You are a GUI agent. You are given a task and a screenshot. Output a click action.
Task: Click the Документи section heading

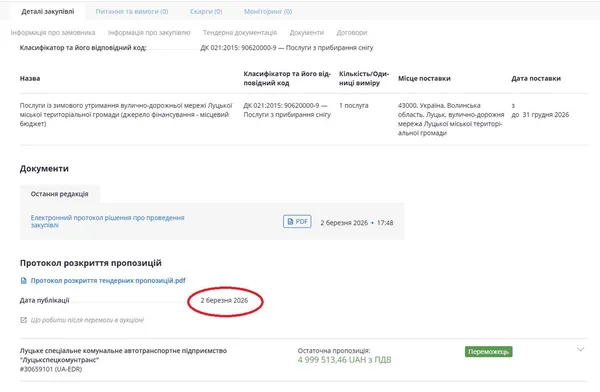(x=44, y=168)
